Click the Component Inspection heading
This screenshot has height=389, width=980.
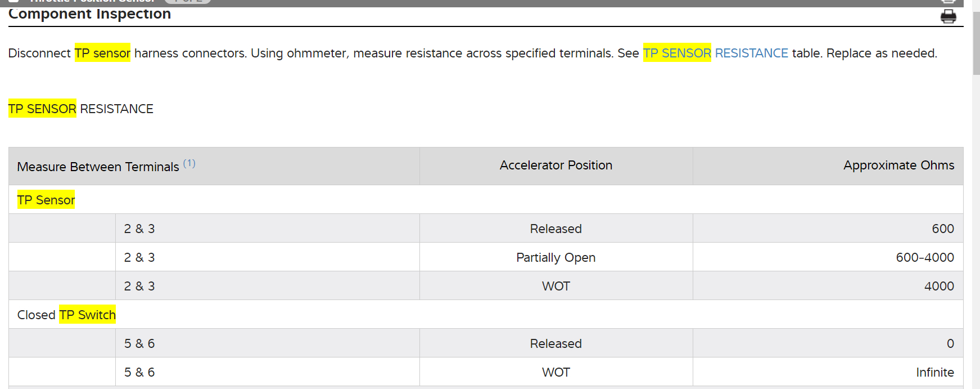point(89,14)
